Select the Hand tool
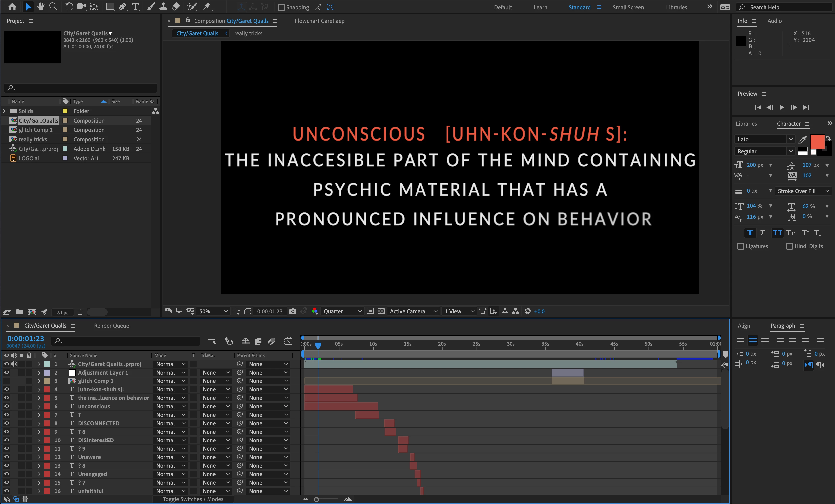The width and height of the screenshot is (835, 504). click(41, 7)
